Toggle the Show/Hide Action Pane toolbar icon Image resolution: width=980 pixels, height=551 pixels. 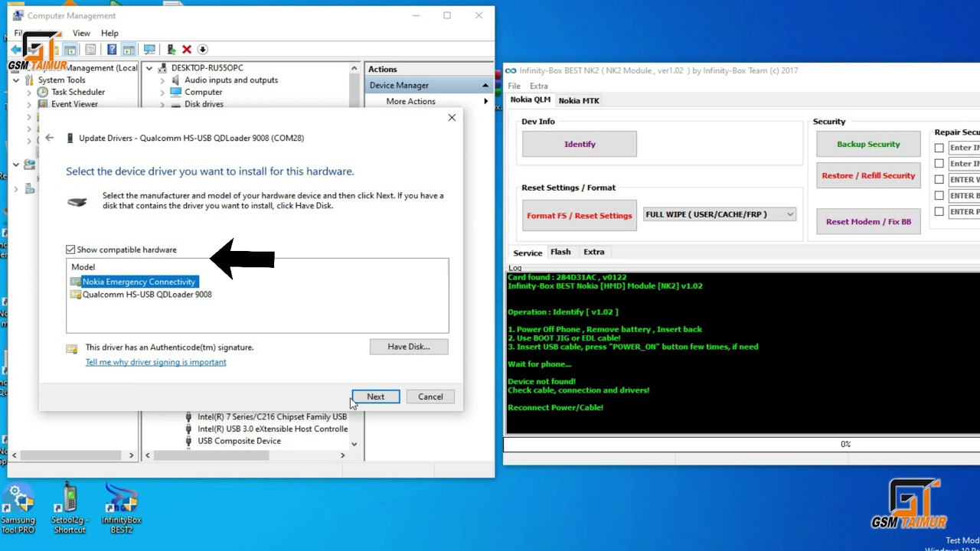point(129,50)
